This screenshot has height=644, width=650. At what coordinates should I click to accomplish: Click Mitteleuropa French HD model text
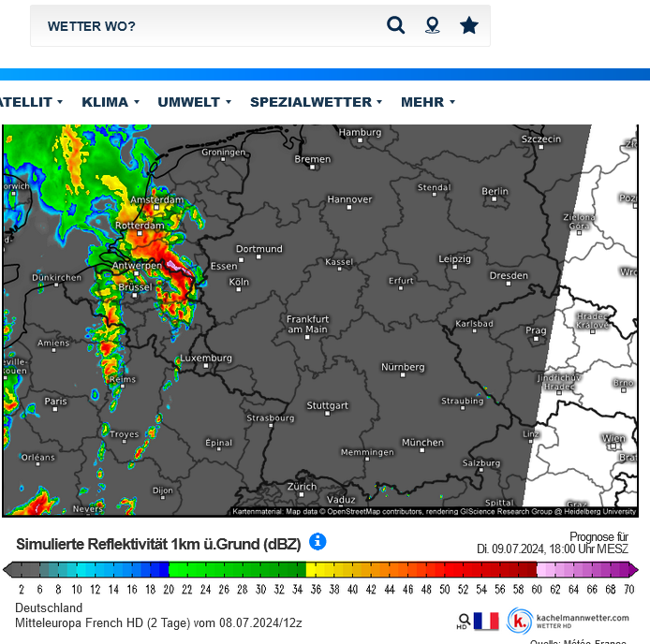(x=158, y=622)
